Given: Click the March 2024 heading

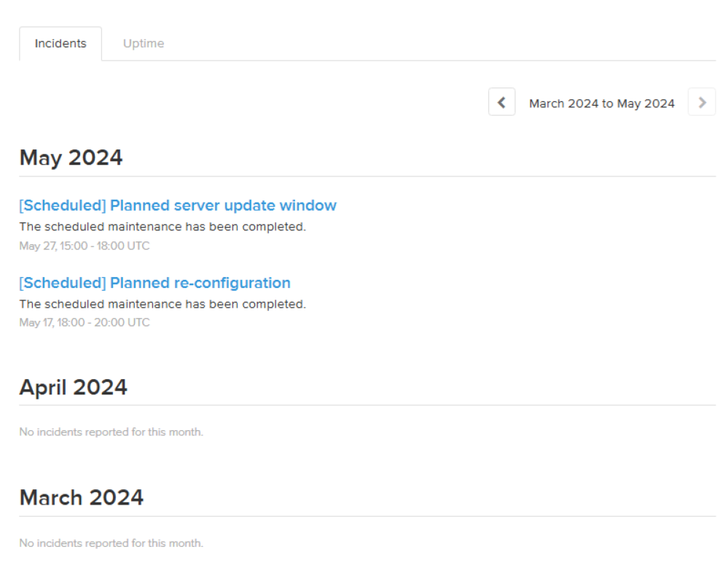Looking at the screenshot, I should click(x=81, y=497).
